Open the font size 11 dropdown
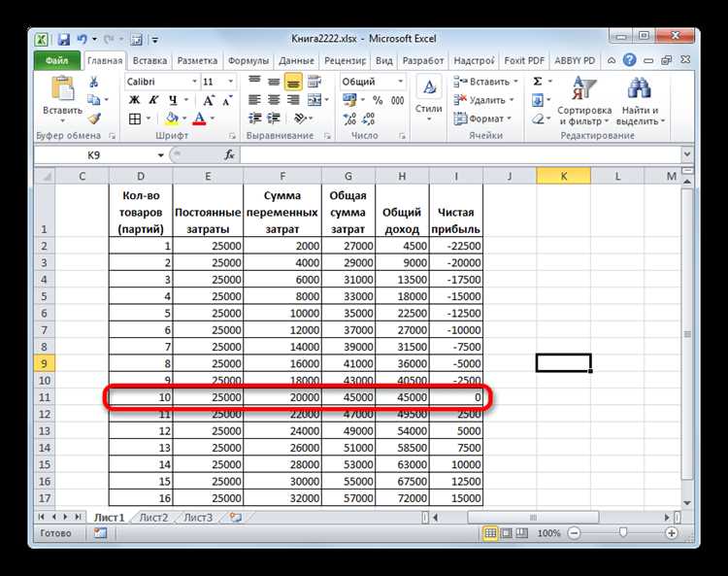The height and width of the screenshot is (576, 728). click(230, 82)
